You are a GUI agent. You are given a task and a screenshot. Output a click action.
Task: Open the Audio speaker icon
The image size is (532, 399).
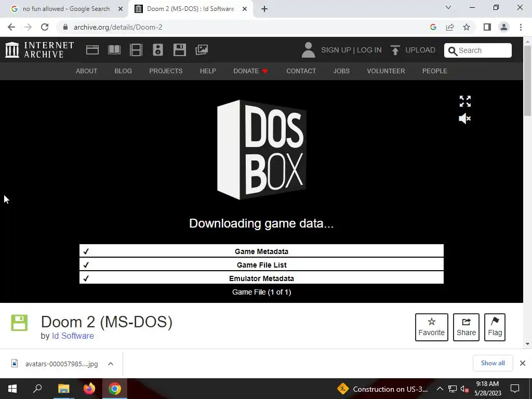pyautogui.click(x=158, y=50)
